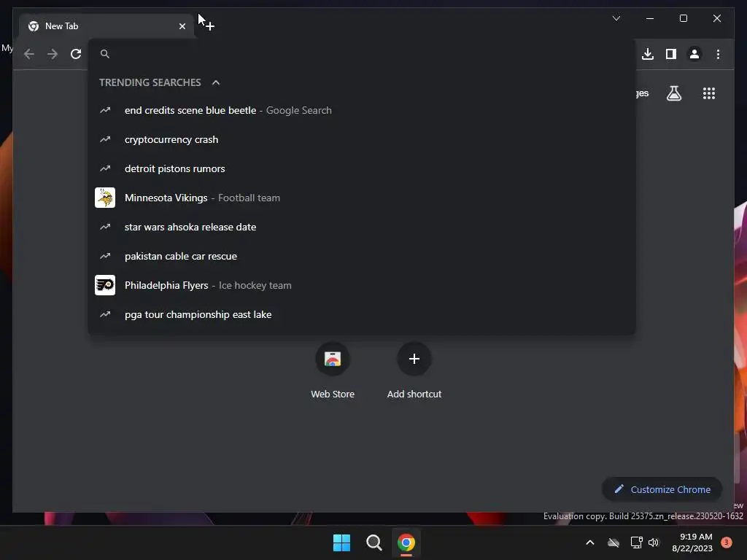This screenshot has width=747, height=560.
Task: Open a new tab with the plus button
Action: click(x=210, y=26)
